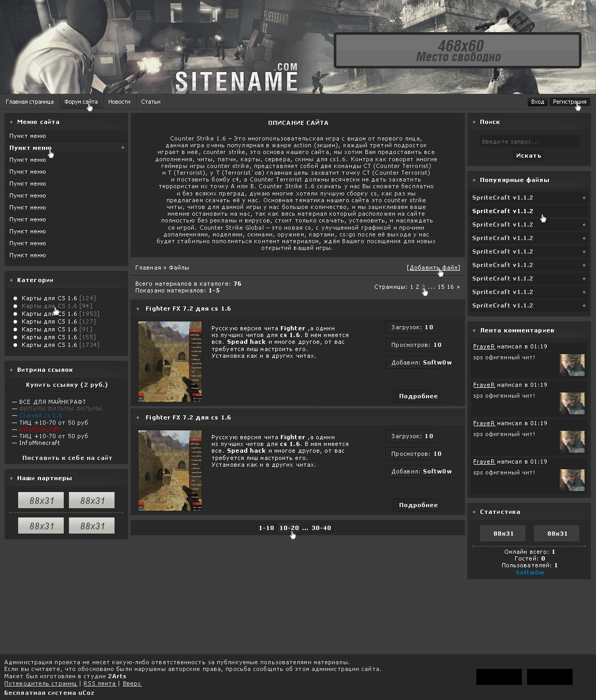Open the 2Arts studio link in footer
Screen dimensions: 596x700
[x=117, y=676]
